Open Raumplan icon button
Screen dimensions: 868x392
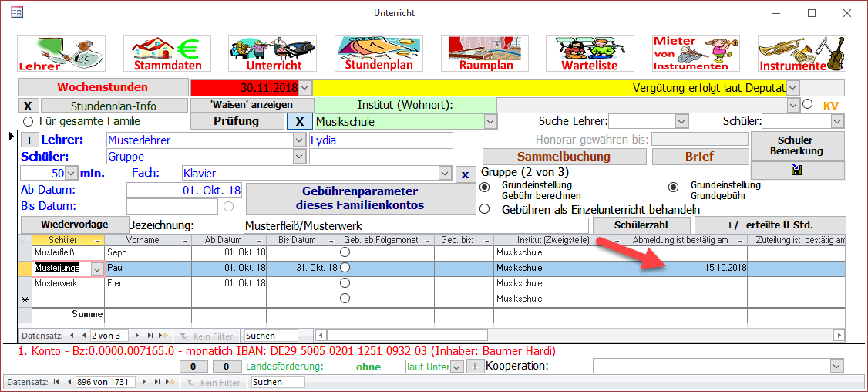[x=485, y=54]
